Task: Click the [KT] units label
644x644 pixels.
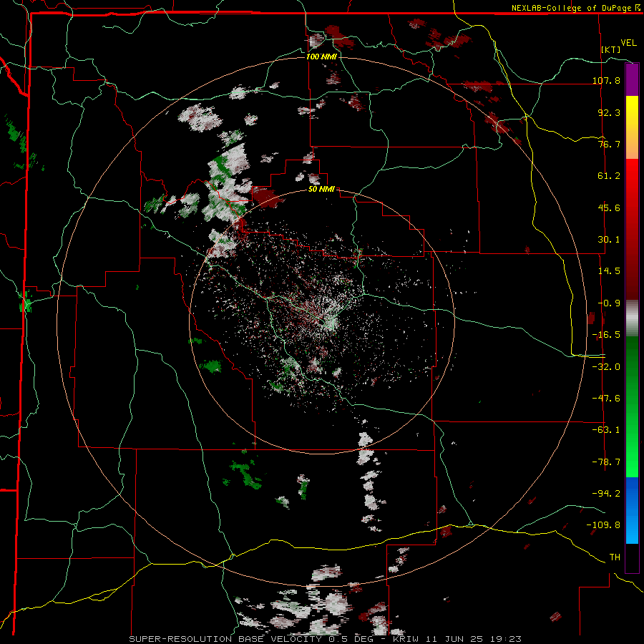Action: tap(611, 49)
